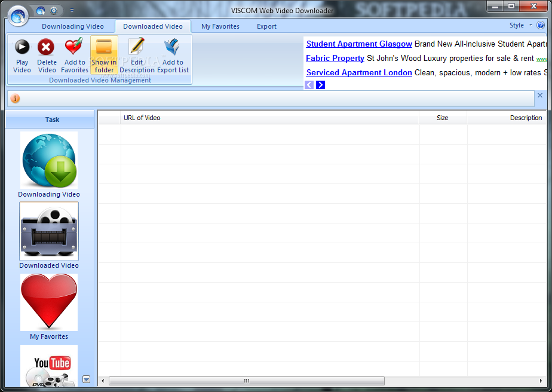Screen dimensions: 552x392
Task: Sort by URL of Video column
Action: [269, 118]
